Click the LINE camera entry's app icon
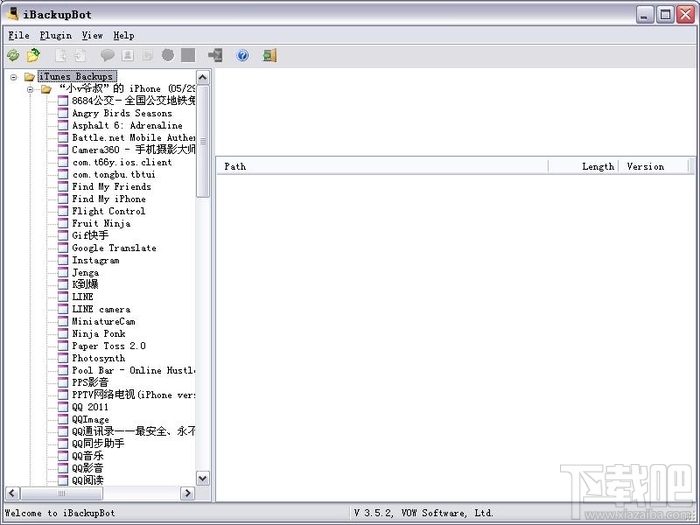Image resolution: width=700 pixels, height=525 pixels. [63, 309]
